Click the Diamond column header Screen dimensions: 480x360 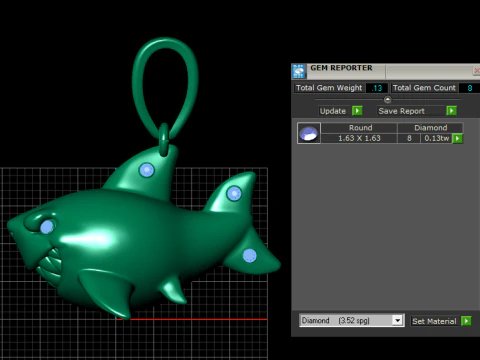430,128
